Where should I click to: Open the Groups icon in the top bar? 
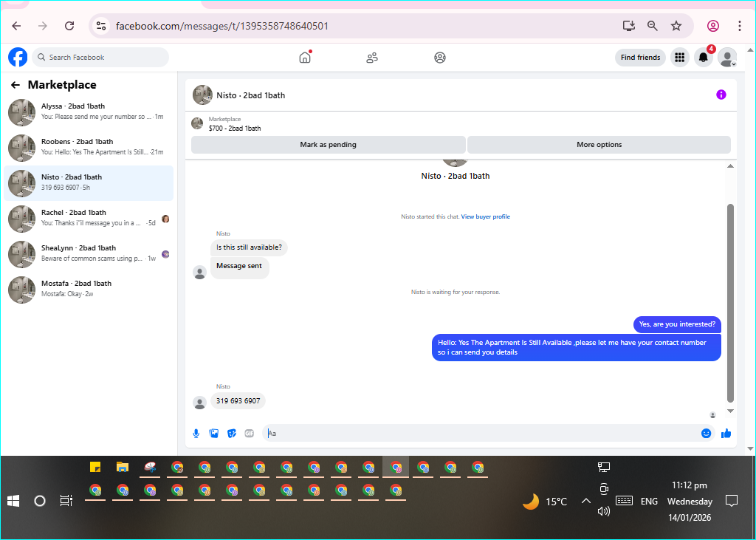[x=440, y=58]
